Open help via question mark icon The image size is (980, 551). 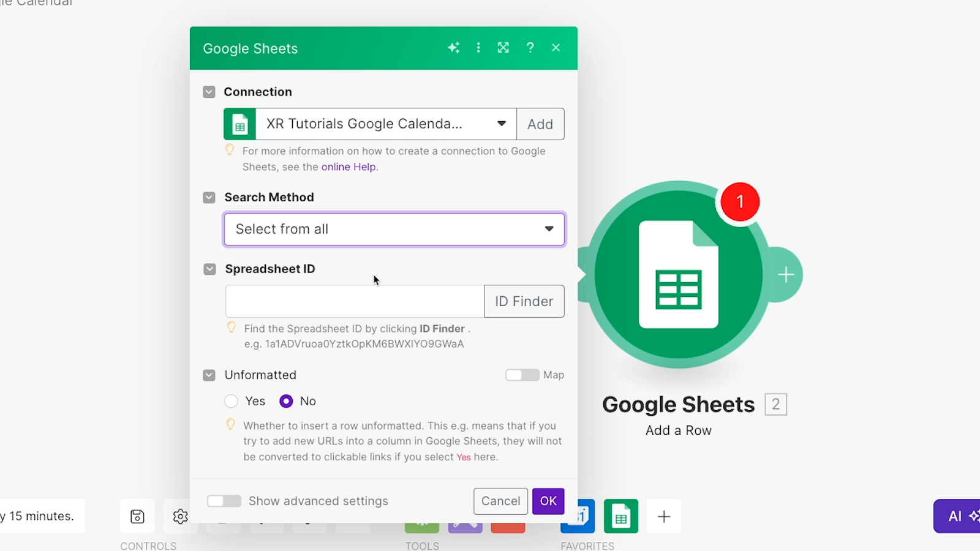click(x=530, y=48)
